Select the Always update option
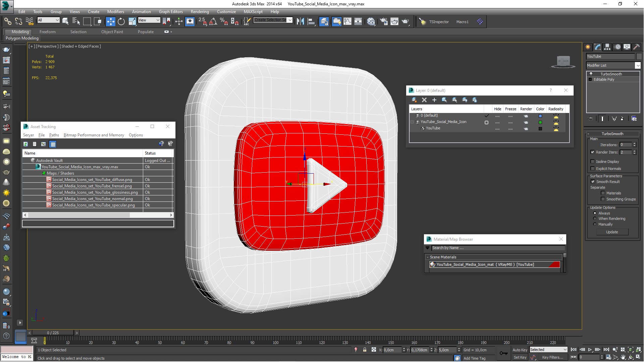 (595, 213)
